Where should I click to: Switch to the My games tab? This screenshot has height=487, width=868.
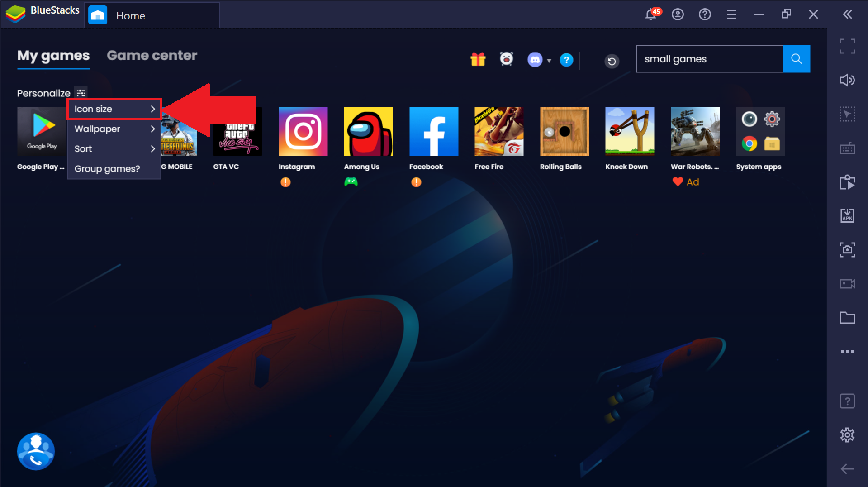tap(53, 56)
